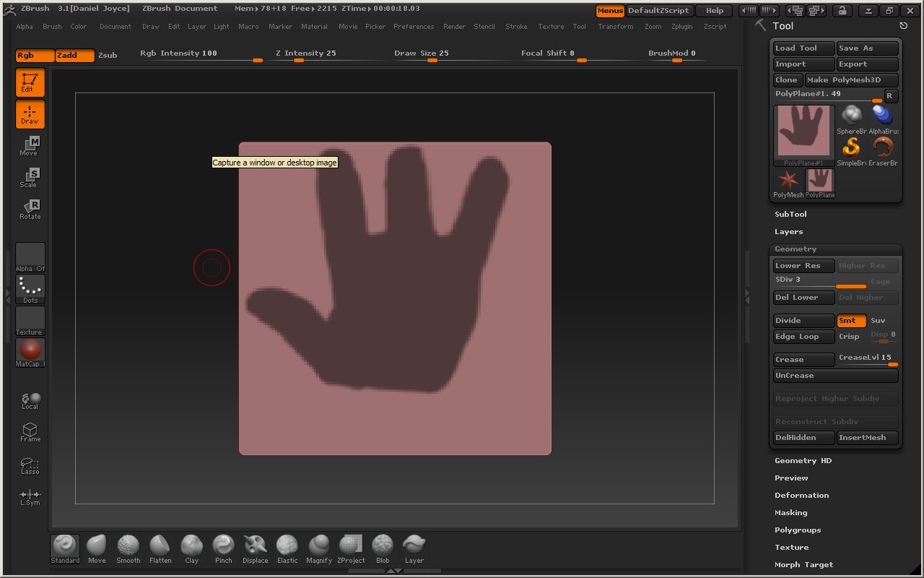
Task: Enable the Lasso selection icon
Action: [x=30, y=466]
